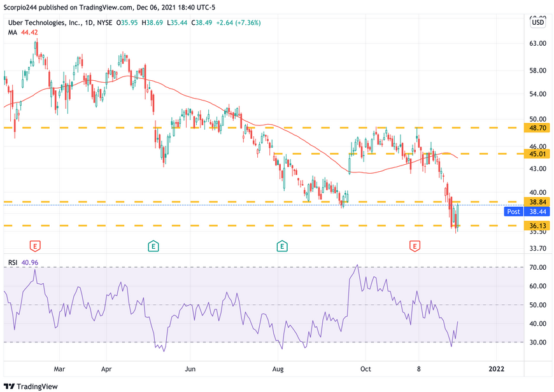554x392 pixels.
Task: Click the 2022 label on time axis
Action: pos(497,369)
